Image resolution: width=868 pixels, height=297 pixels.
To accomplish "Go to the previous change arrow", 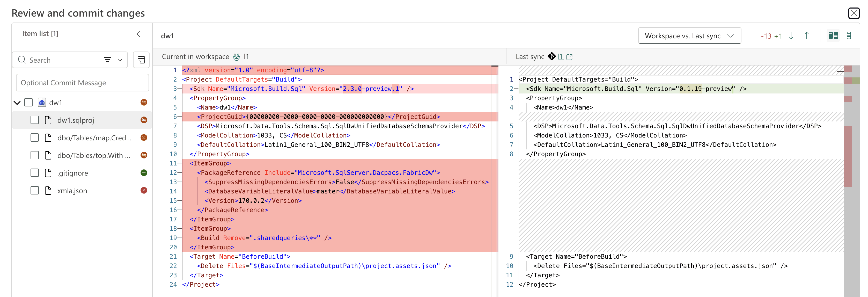I will click(807, 36).
